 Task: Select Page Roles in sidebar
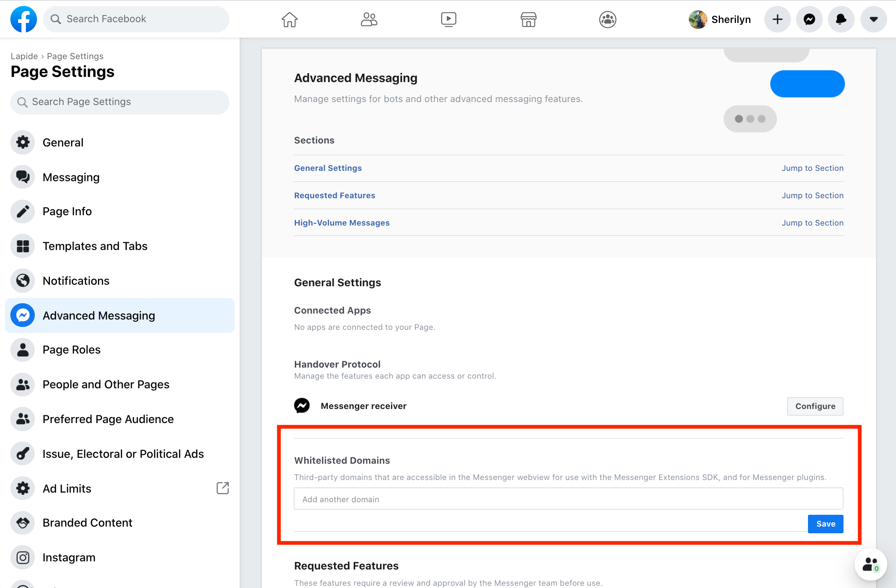[71, 349]
